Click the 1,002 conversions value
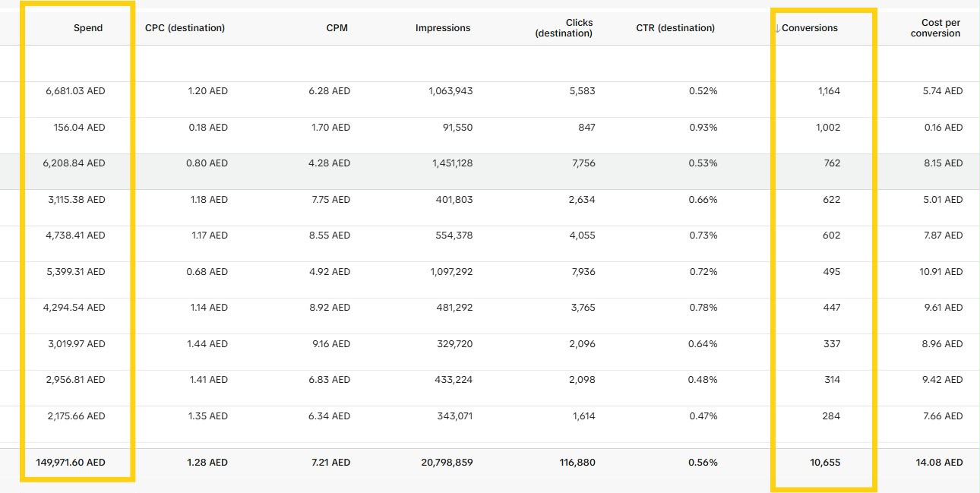The height and width of the screenshot is (493, 980). click(828, 128)
